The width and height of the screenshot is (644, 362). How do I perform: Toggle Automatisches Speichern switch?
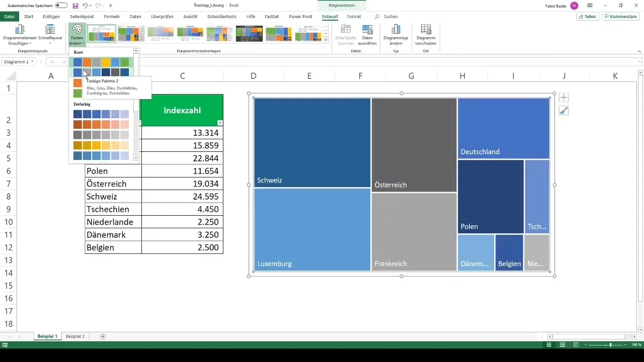(x=61, y=6)
